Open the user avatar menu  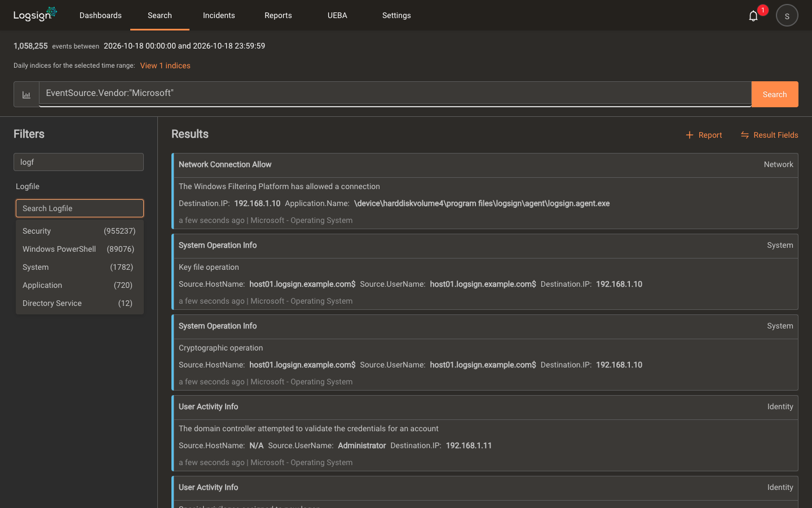tap(787, 15)
